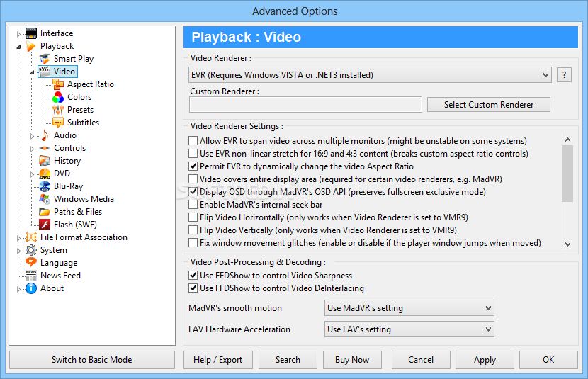Uncheck Use FFDShow to control Video DeInterlacing
Screen dimensions: 588x379
coord(193,288)
